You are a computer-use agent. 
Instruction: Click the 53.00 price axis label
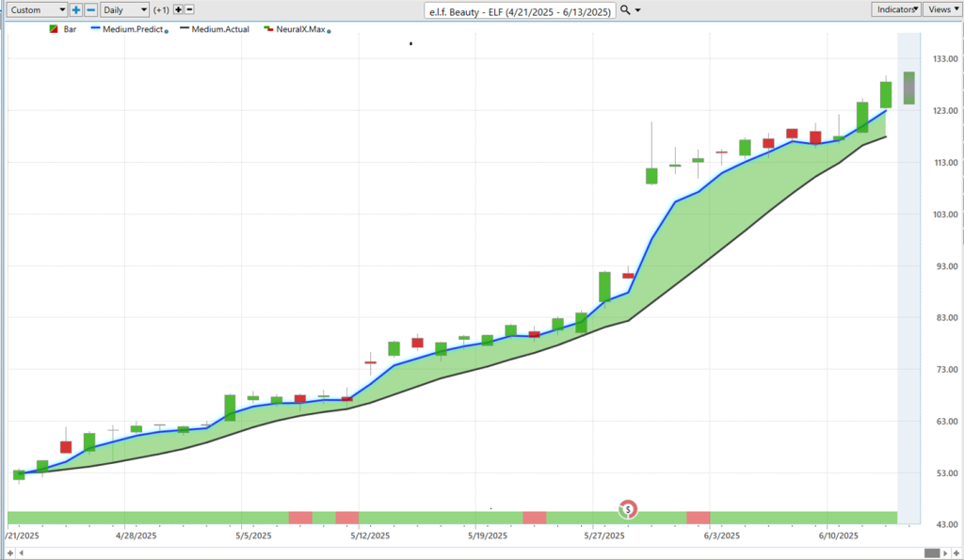tap(945, 473)
